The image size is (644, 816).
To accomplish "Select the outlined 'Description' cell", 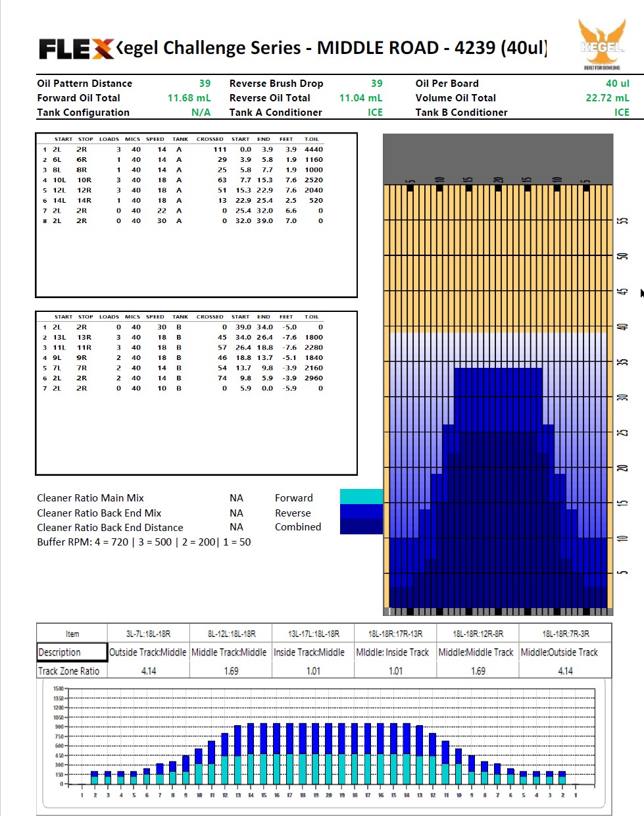I will (x=72, y=652).
